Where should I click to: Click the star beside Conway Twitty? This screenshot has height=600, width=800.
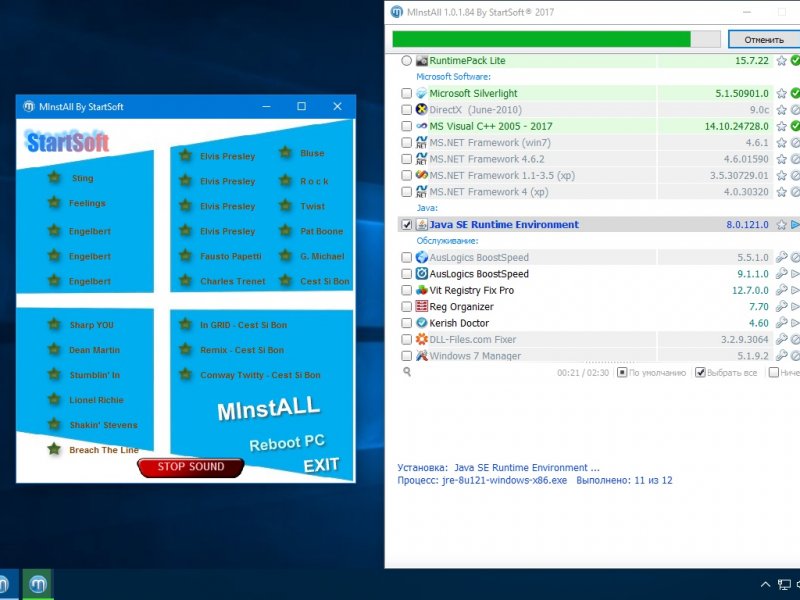[x=186, y=374]
